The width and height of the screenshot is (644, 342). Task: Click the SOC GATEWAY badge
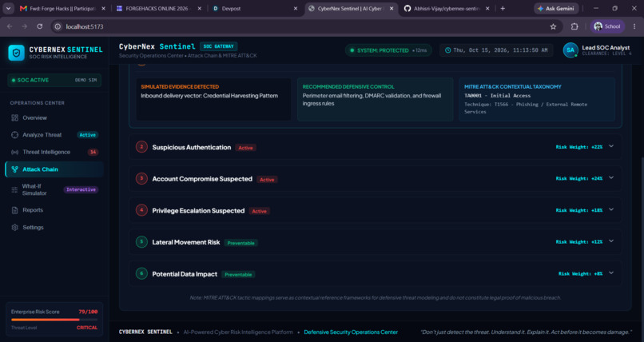[x=218, y=46]
